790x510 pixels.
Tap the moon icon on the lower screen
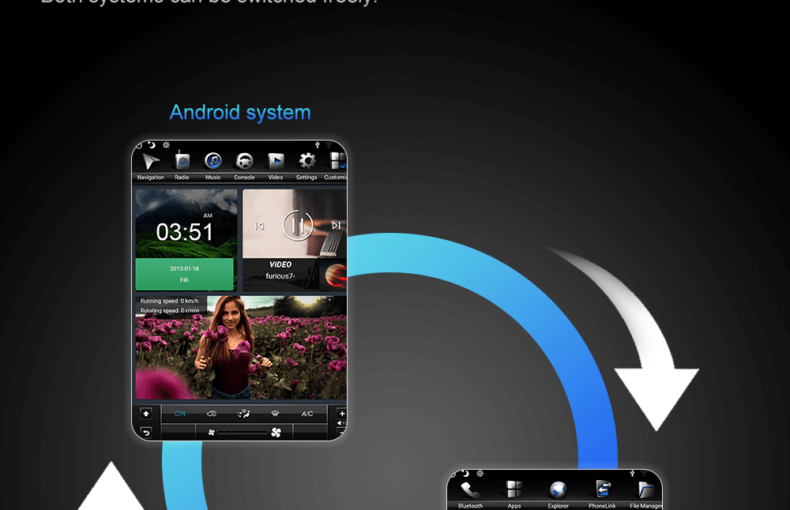[466, 474]
